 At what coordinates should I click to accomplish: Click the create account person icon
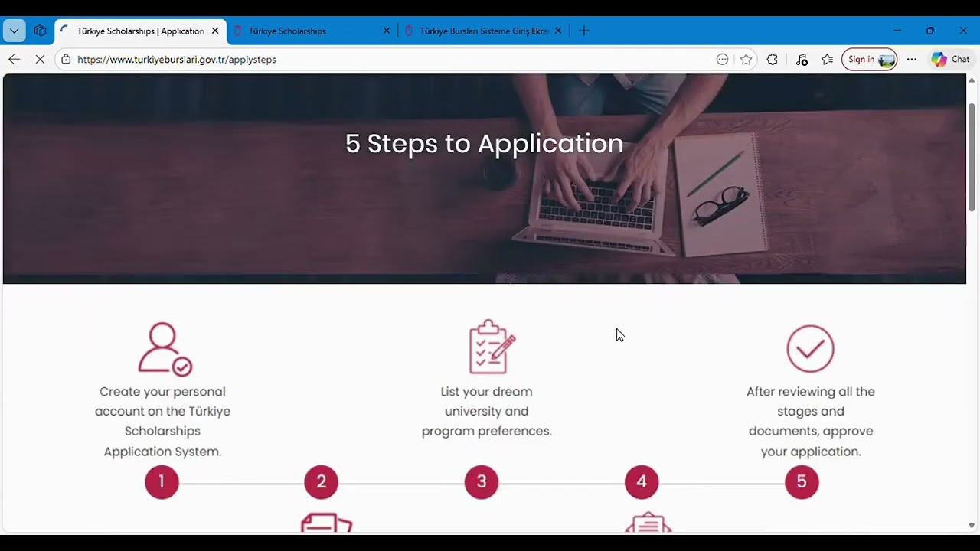165,349
